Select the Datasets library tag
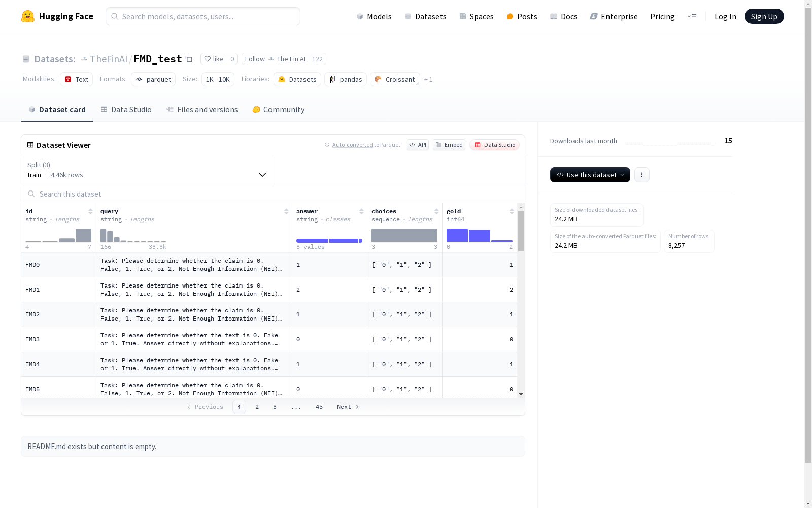This screenshot has width=812, height=508. tap(297, 79)
